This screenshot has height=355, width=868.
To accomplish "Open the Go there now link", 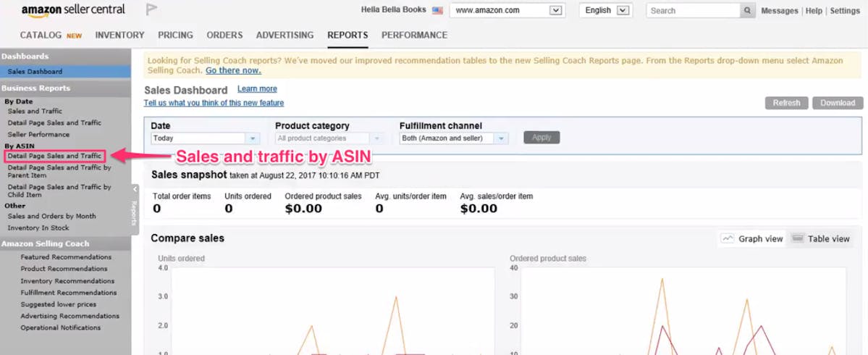I will [x=233, y=70].
